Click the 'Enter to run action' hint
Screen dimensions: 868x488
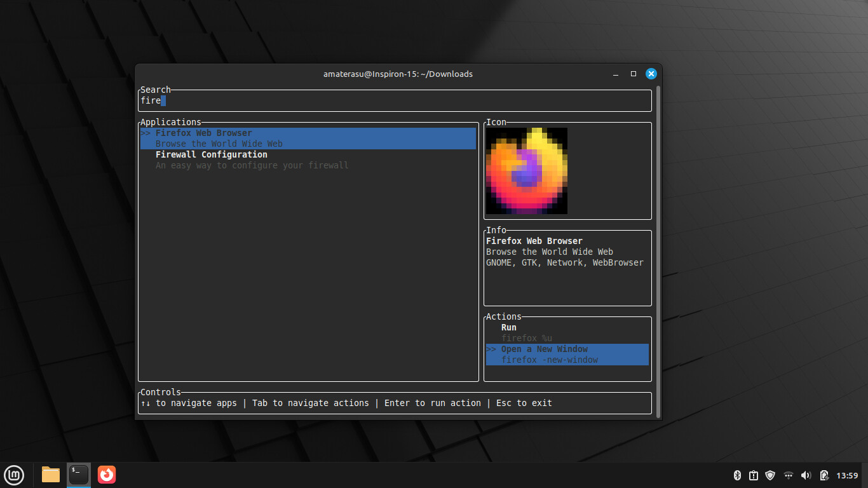coord(433,403)
